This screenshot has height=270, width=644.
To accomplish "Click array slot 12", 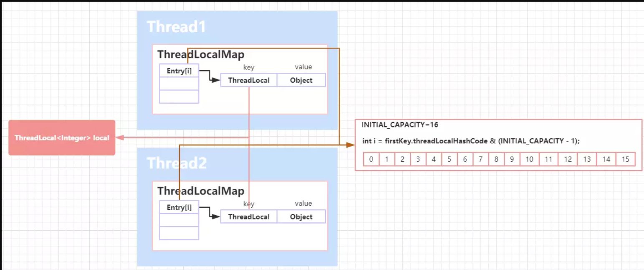I will tap(568, 159).
